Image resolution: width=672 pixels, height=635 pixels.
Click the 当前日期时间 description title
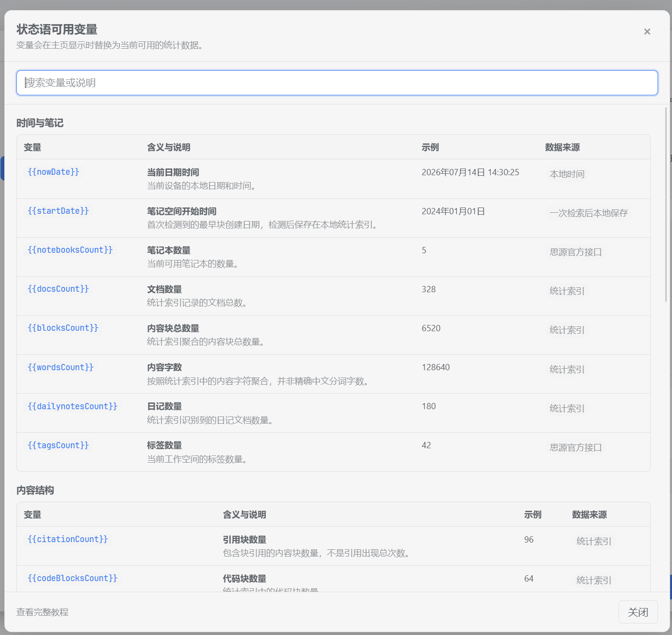[x=173, y=172]
